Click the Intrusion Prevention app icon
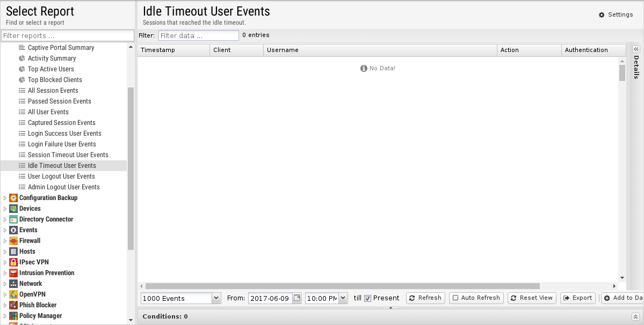The image size is (644, 325). 13,273
